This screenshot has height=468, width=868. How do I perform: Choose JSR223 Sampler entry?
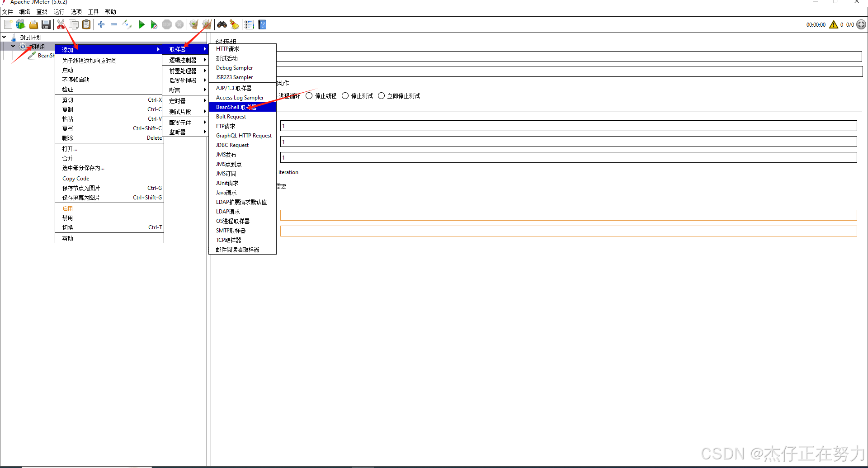tap(243, 77)
